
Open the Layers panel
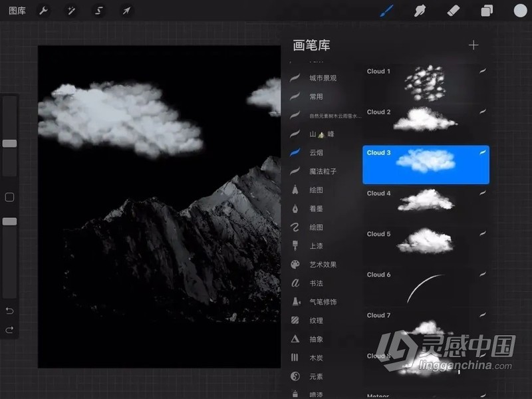click(x=487, y=11)
